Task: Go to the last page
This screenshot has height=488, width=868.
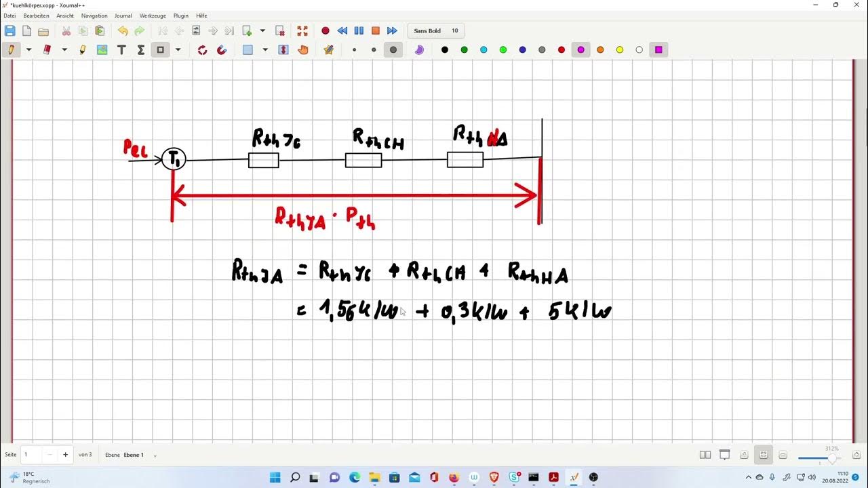Action: [x=229, y=30]
